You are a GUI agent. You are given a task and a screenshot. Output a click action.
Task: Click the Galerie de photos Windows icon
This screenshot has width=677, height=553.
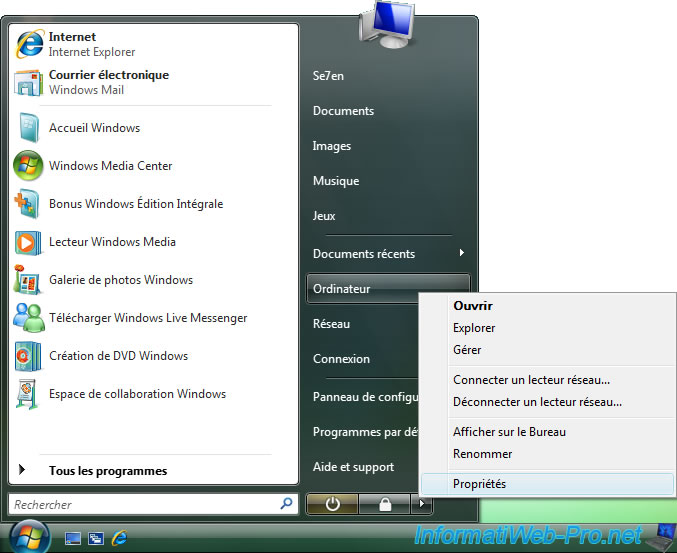(x=27, y=279)
